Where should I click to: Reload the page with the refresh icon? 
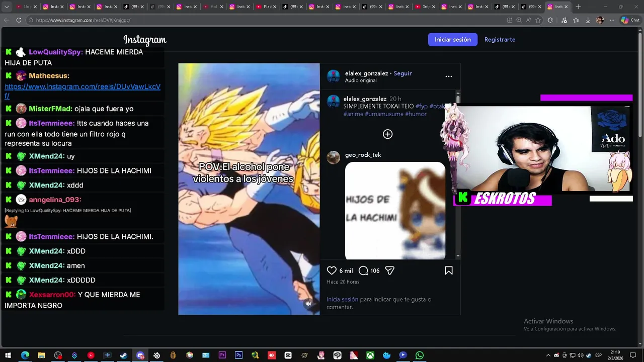pos(19,20)
